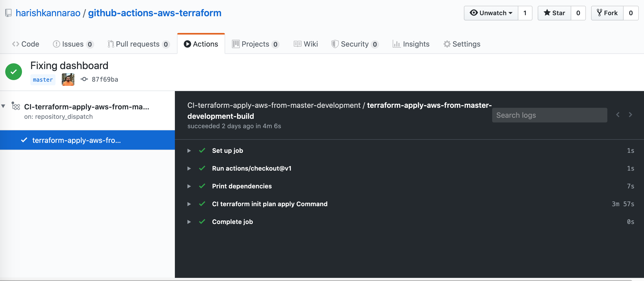Go to previous log search result
The width and height of the screenshot is (644, 281).
(x=618, y=115)
